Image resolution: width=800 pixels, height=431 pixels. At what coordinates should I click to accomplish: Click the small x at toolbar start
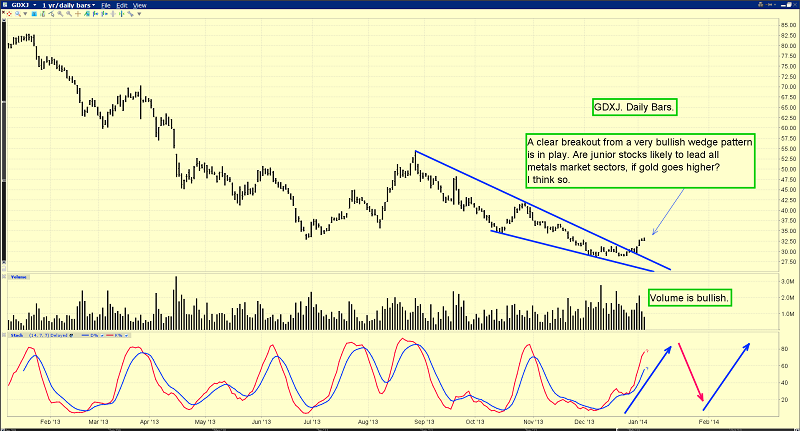[4, 12]
